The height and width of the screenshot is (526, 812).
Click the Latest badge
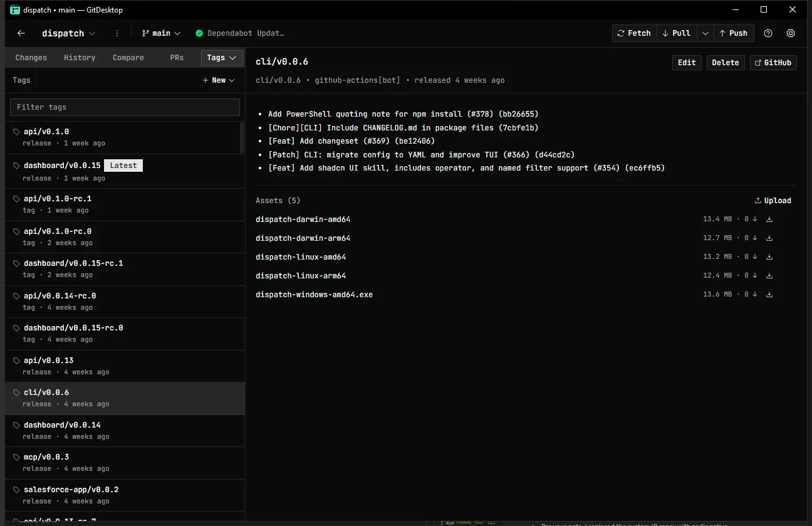tap(123, 166)
